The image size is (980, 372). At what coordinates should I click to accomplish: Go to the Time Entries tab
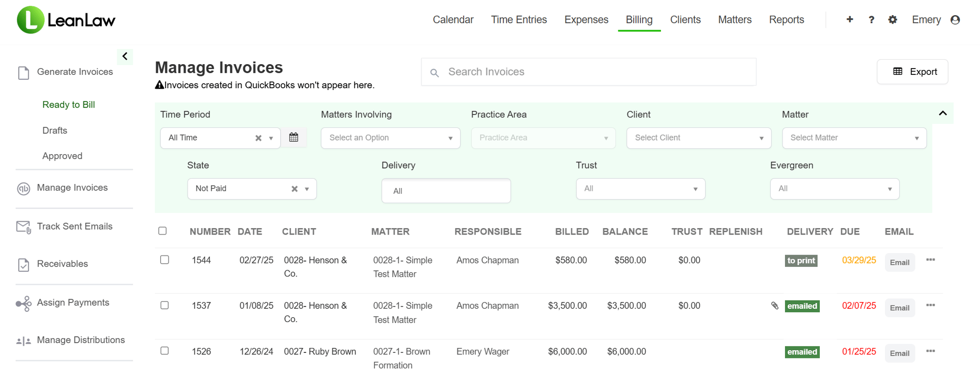coord(519,20)
